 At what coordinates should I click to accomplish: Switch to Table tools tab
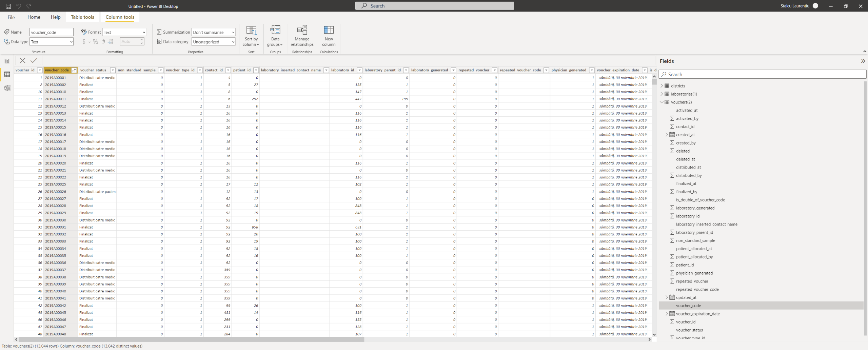82,17
